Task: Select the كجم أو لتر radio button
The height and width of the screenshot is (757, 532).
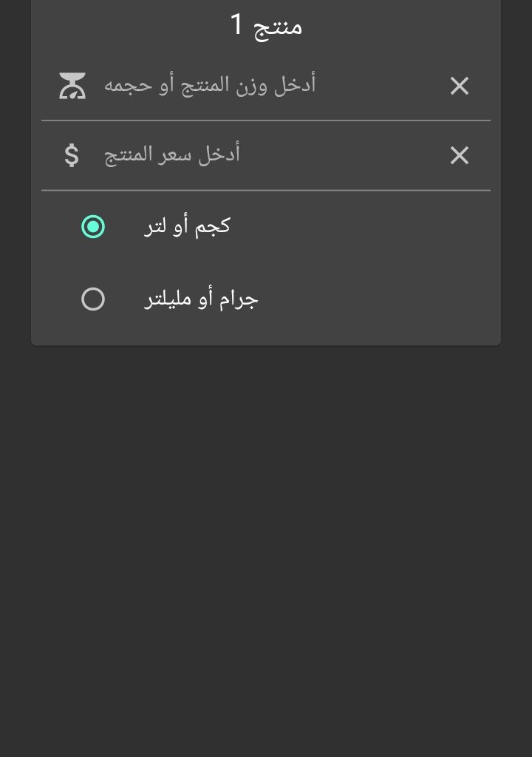Action: click(93, 226)
